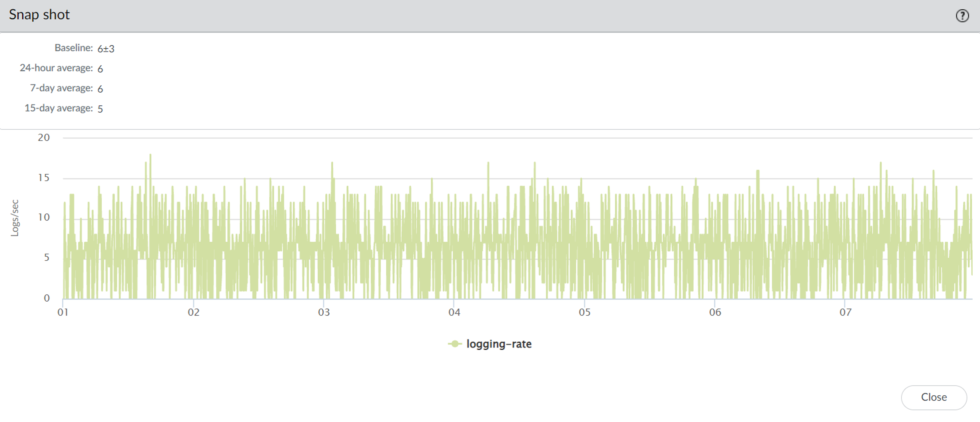Click the Logs/sec y-axis title

pos(14,218)
